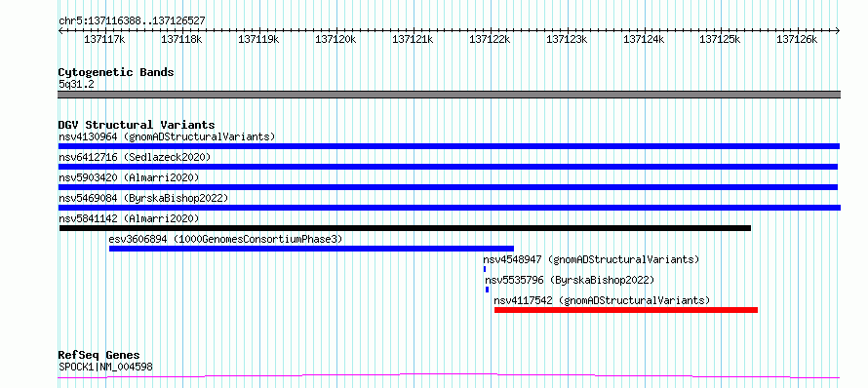Select the 5q31.2 band label
The height and width of the screenshot is (388, 868).
pyautogui.click(x=76, y=84)
